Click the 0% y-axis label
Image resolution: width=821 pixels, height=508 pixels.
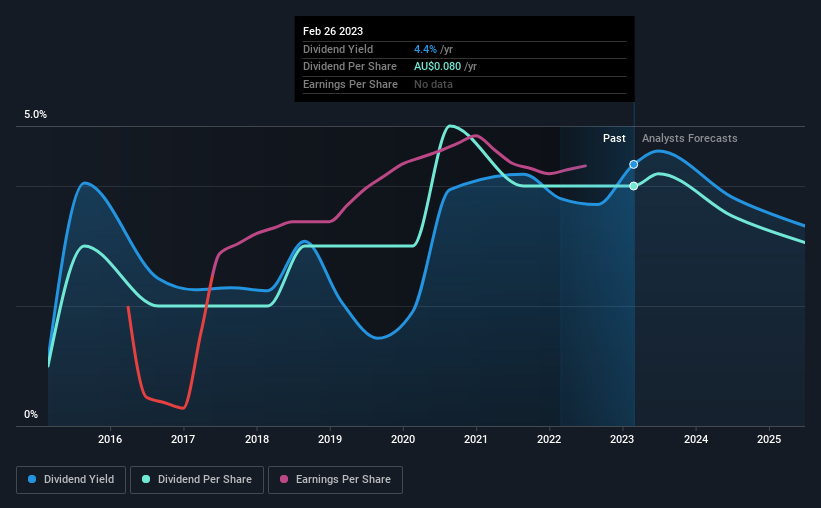(x=31, y=414)
